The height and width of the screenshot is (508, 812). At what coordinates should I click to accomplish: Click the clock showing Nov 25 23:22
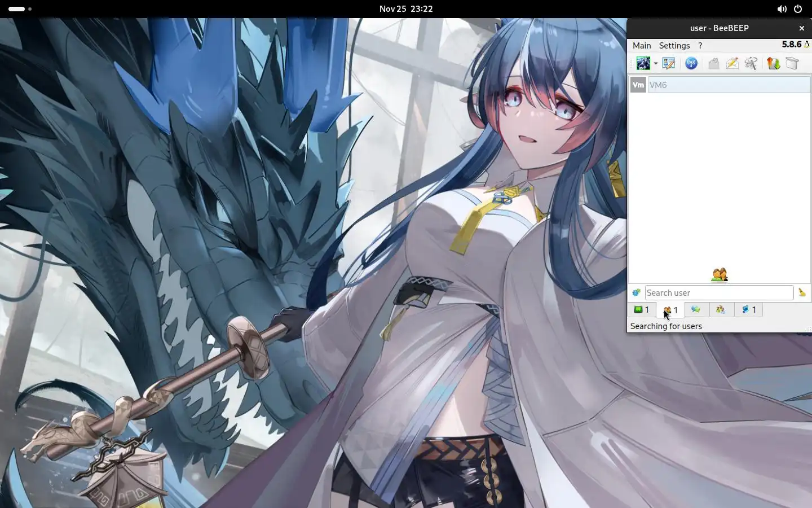pyautogui.click(x=406, y=9)
